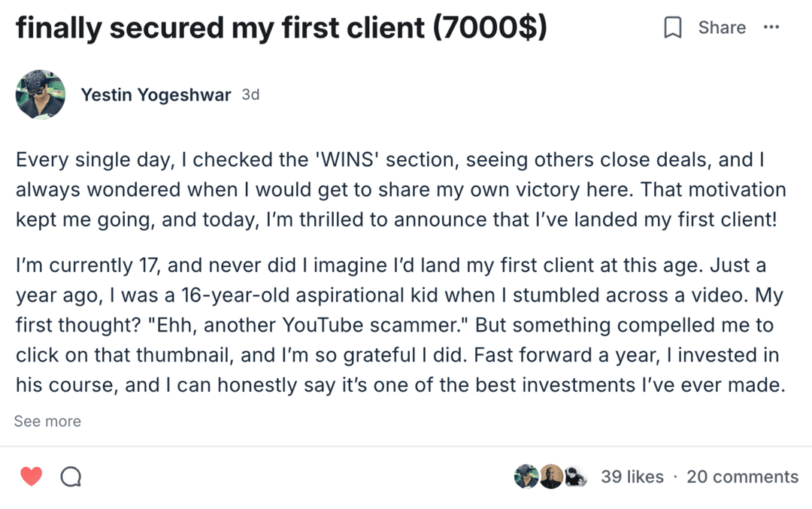The image size is (812, 509).
Task: View the 39 likes list
Action: point(632,477)
